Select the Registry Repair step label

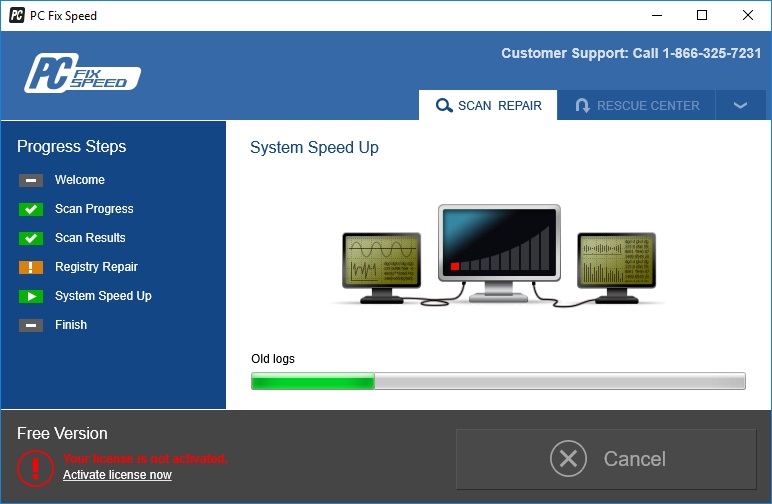[96, 267]
